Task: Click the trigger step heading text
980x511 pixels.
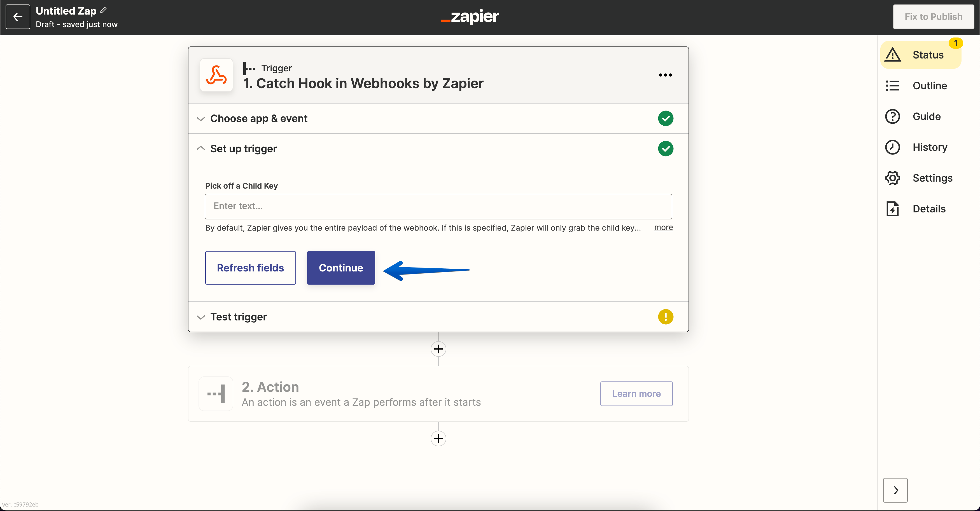Action: [363, 83]
